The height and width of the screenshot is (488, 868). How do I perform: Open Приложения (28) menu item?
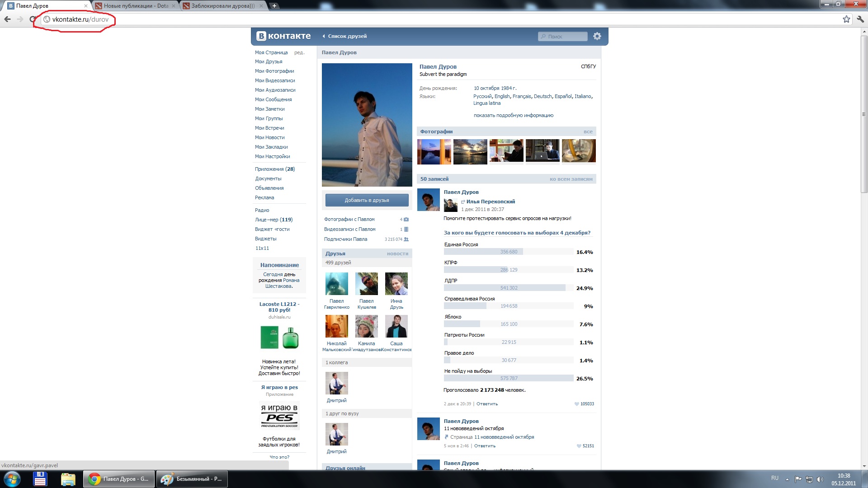click(x=275, y=169)
